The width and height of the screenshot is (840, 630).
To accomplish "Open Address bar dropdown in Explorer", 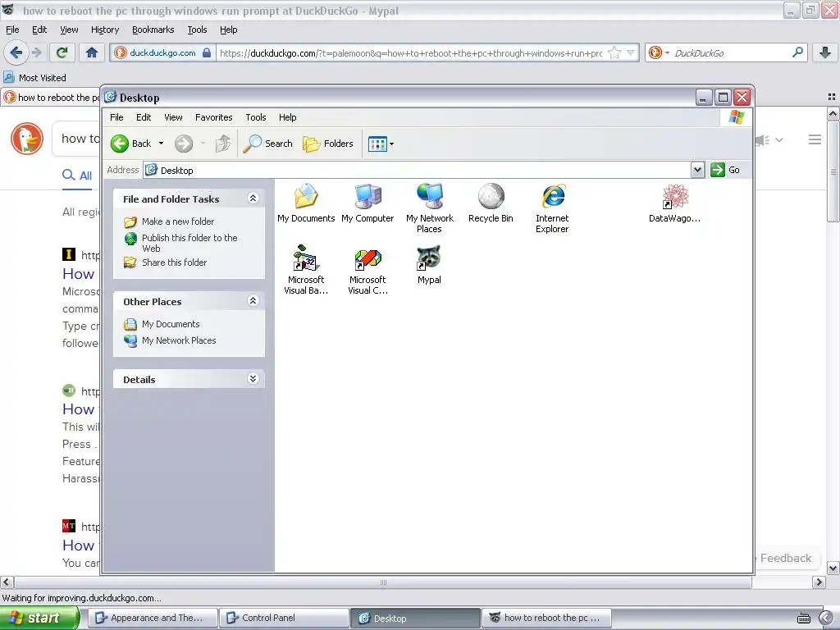I will tap(697, 170).
